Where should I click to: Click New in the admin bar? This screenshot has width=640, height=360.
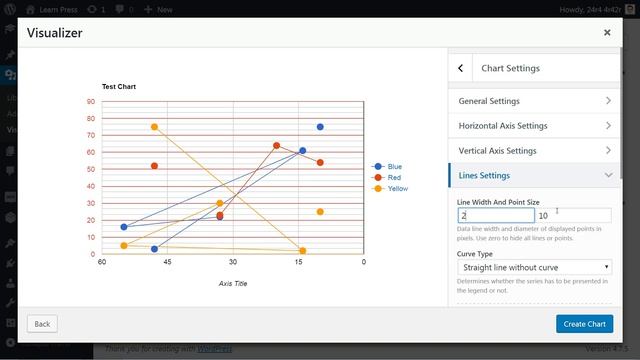point(158,9)
